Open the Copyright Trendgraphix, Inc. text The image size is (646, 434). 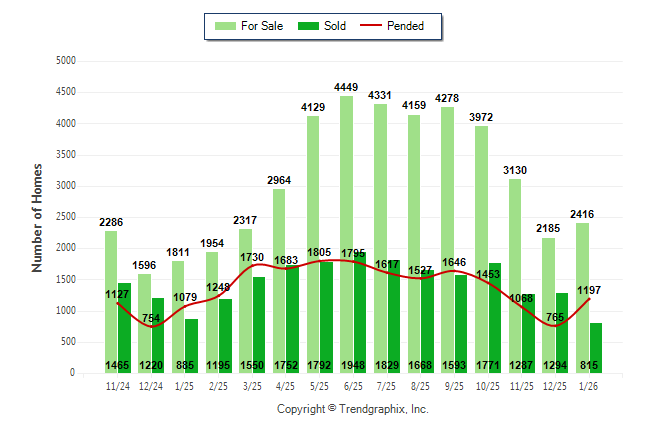(x=352, y=409)
